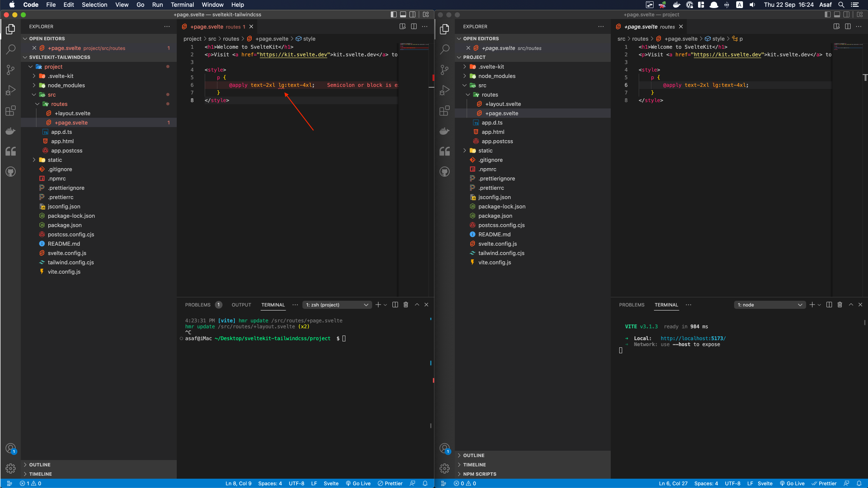
Task: Open the Search view in the activity bar
Action: (11, 50)
